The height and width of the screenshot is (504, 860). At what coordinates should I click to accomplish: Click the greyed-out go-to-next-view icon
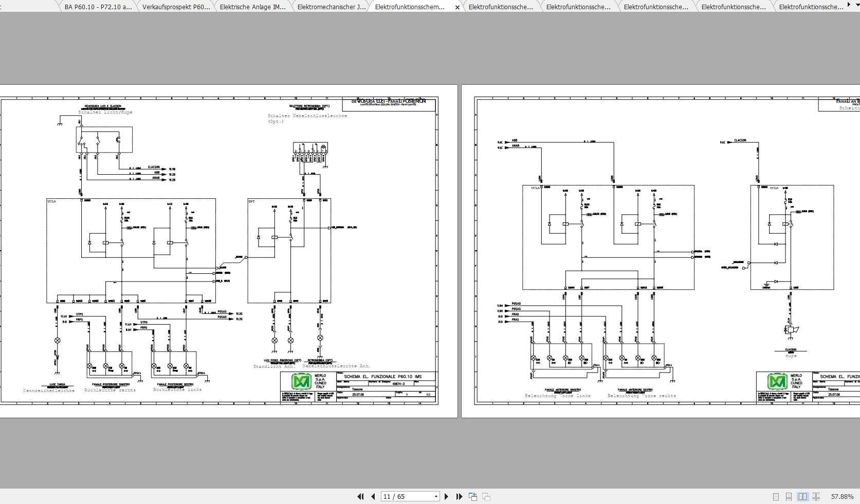486,497
